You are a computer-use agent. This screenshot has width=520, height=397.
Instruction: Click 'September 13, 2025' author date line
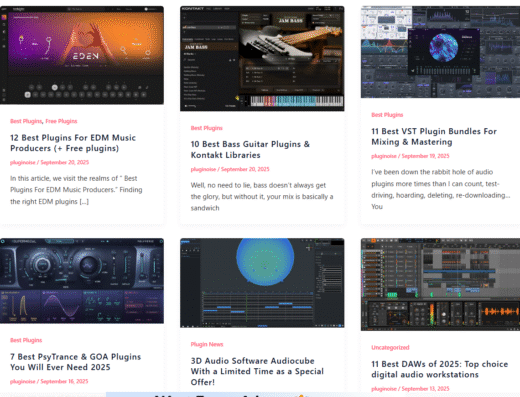coord(410,389)
